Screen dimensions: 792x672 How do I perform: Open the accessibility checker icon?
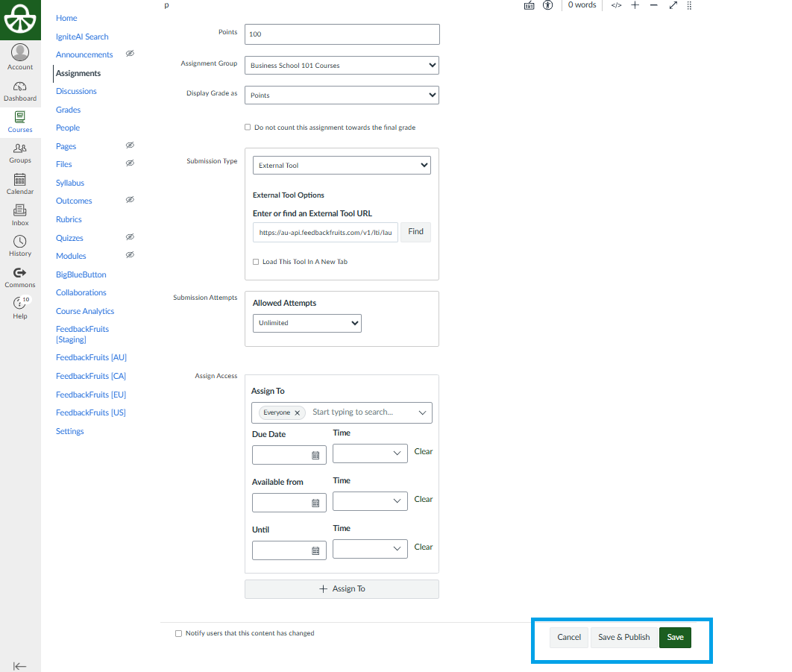[x=548, y=5]
